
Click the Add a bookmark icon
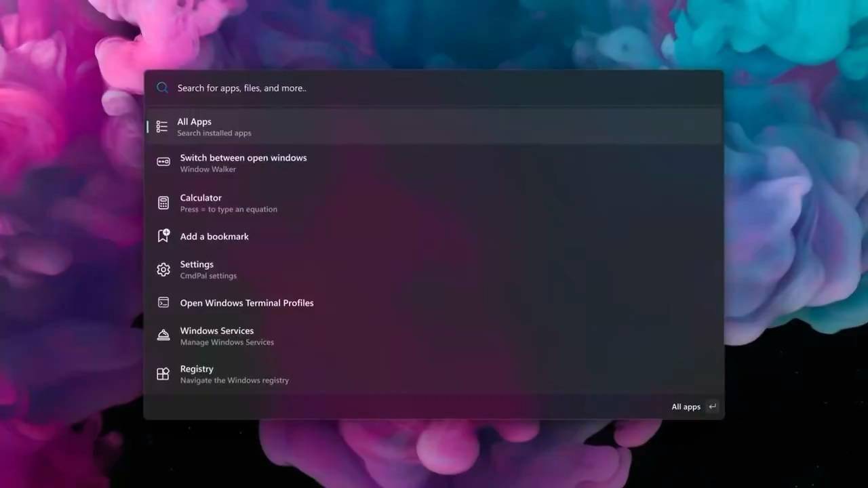pos(163,236)
